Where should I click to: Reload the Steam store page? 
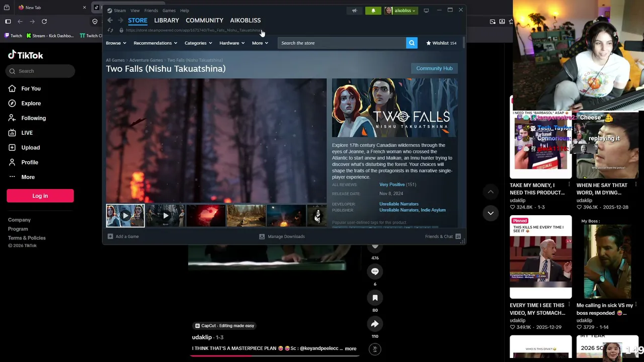[110, 30]
